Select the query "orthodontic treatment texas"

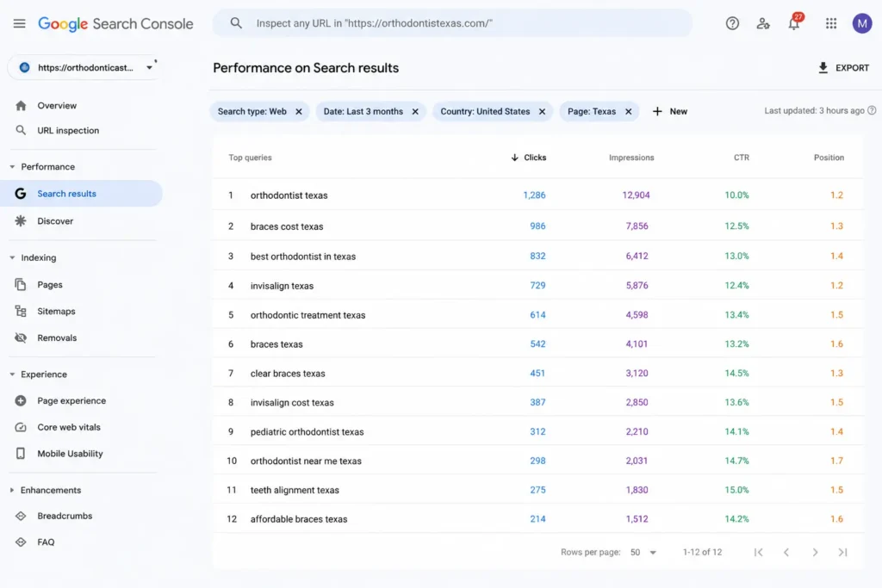(x=307, y=315)
